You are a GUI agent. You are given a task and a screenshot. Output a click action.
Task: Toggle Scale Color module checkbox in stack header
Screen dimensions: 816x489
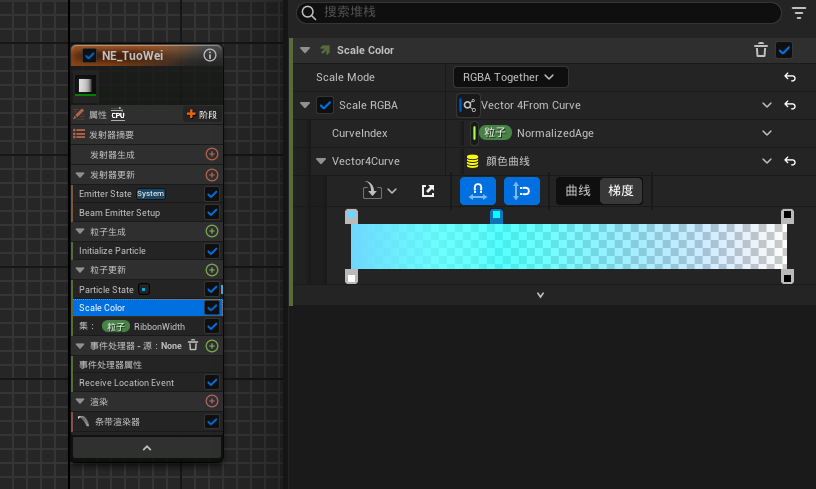(x=784, y=50)
